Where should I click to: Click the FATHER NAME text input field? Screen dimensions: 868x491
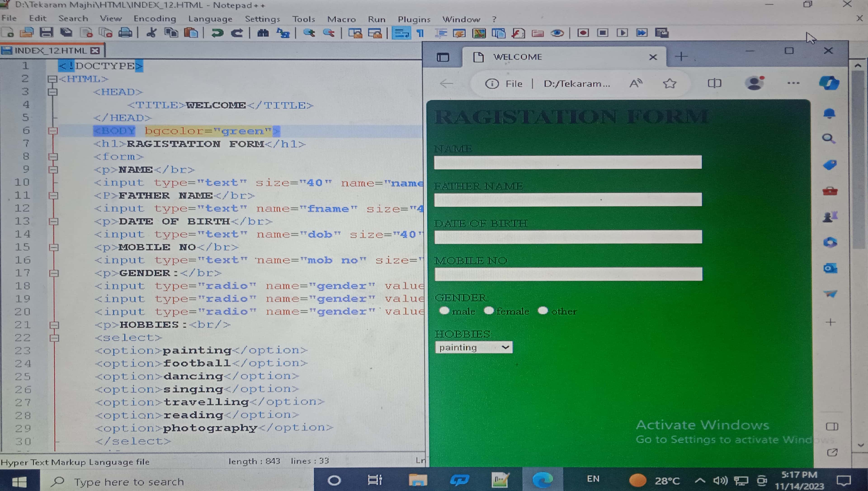point(568,200)
